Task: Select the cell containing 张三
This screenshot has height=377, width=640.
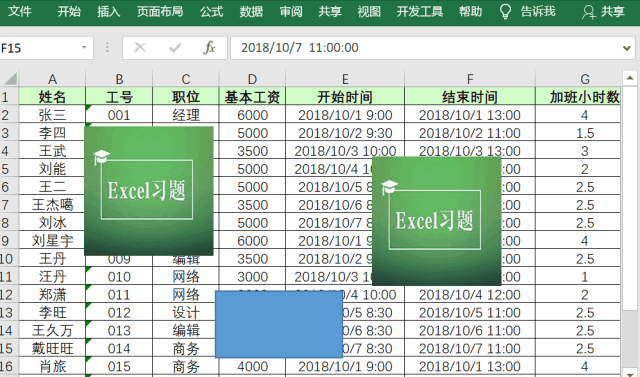Action: tap(52, 115)
